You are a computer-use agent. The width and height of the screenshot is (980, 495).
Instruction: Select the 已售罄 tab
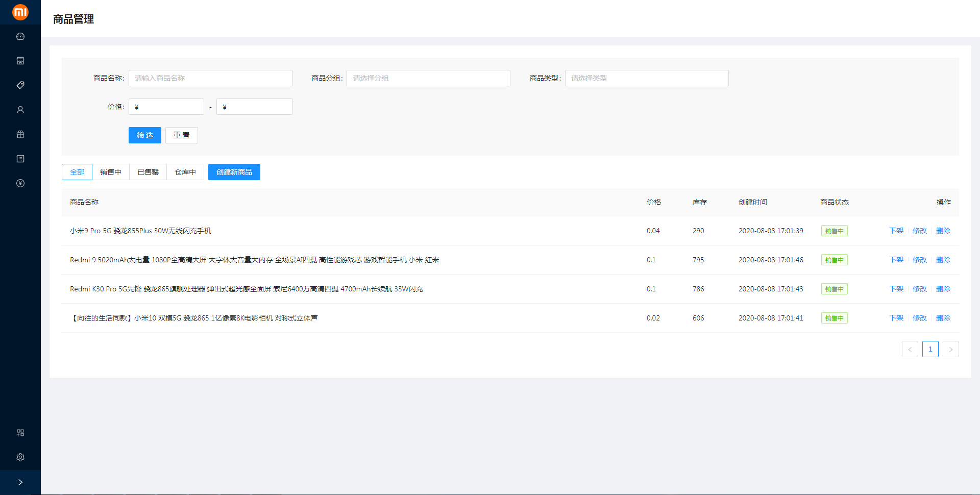(148, 172)
